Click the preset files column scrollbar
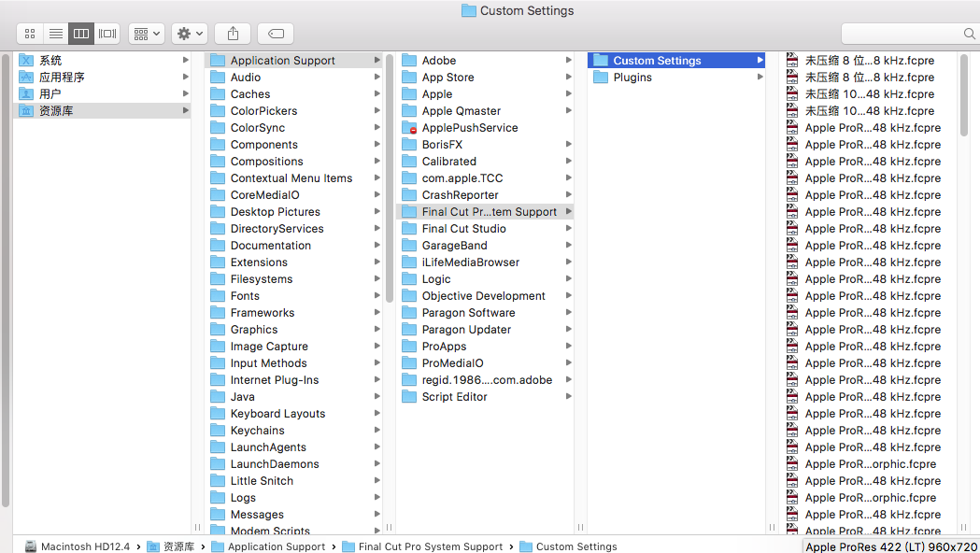 coord(964,95)
